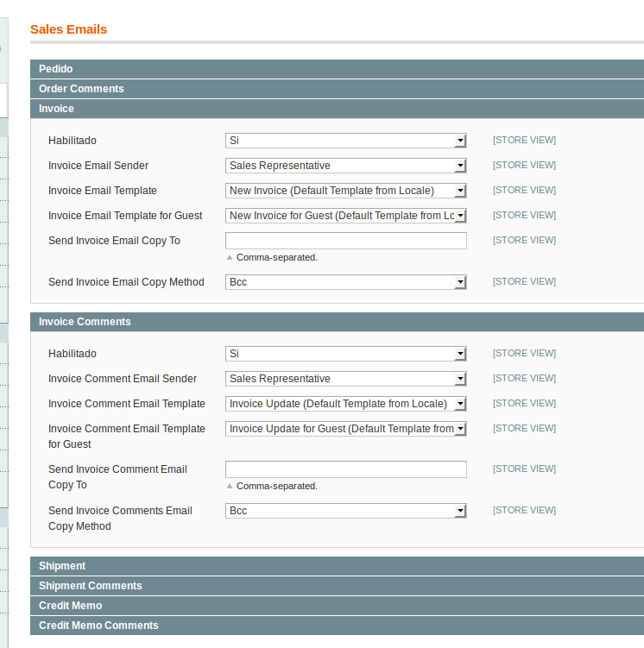Screen dimensions: 644x648
Task: Open Invoice Comment Email Sender dropdown
Action: pos(345,379)
